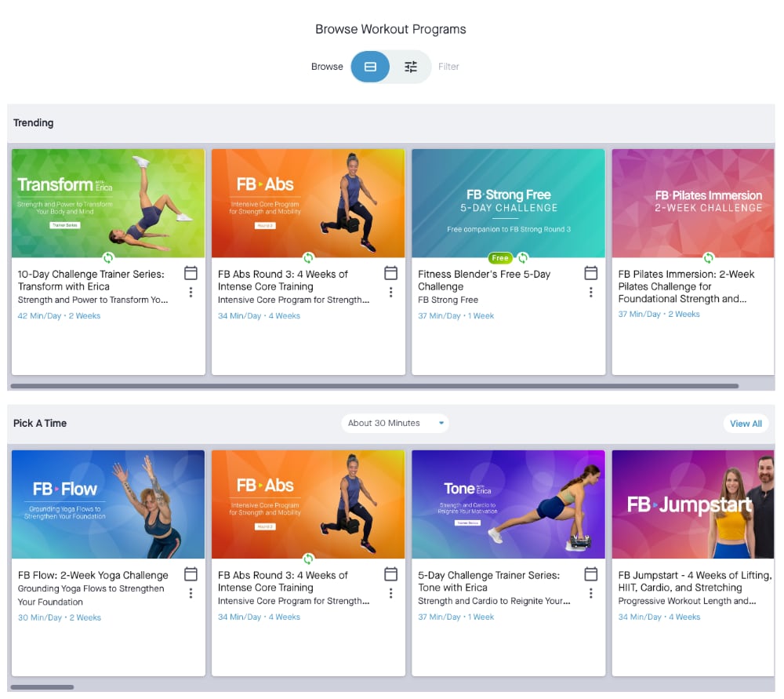This screenshot has height=699, width=784.
Task: Open three-dot menu on Pick A Time FB Abs card
Action: pyautogui.click(x=390, y=594)
